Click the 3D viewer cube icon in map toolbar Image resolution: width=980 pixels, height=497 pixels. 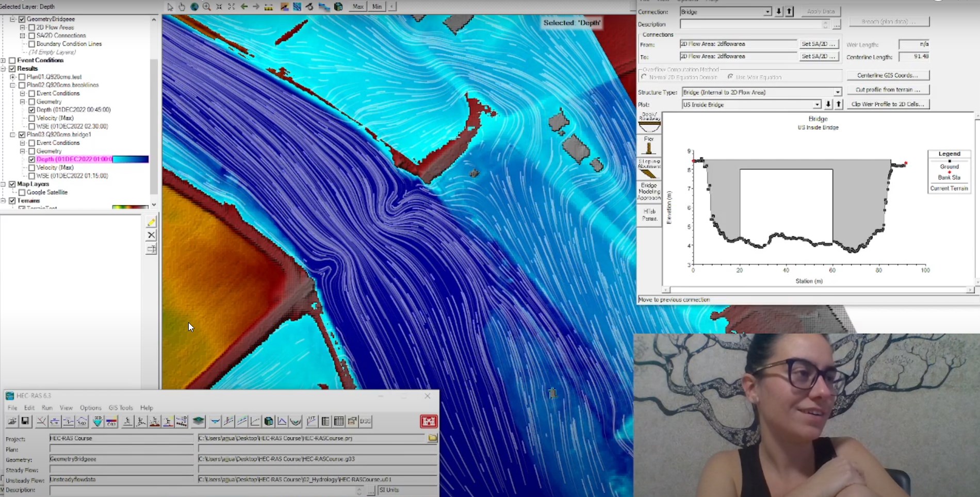(339, 7)
